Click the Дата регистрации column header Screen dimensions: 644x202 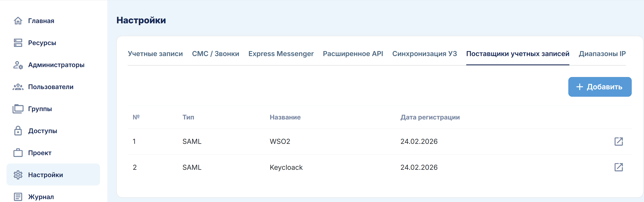click(x=430, y=117)
